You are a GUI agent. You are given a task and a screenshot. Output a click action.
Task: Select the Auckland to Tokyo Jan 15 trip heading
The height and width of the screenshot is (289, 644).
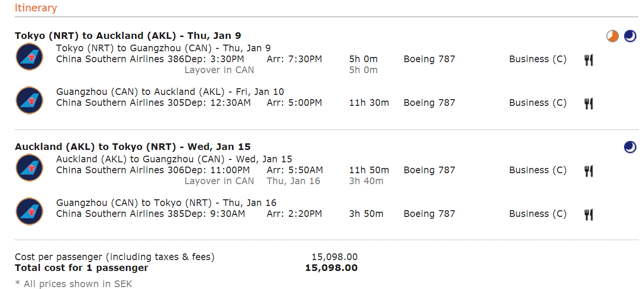coord(133,147)
